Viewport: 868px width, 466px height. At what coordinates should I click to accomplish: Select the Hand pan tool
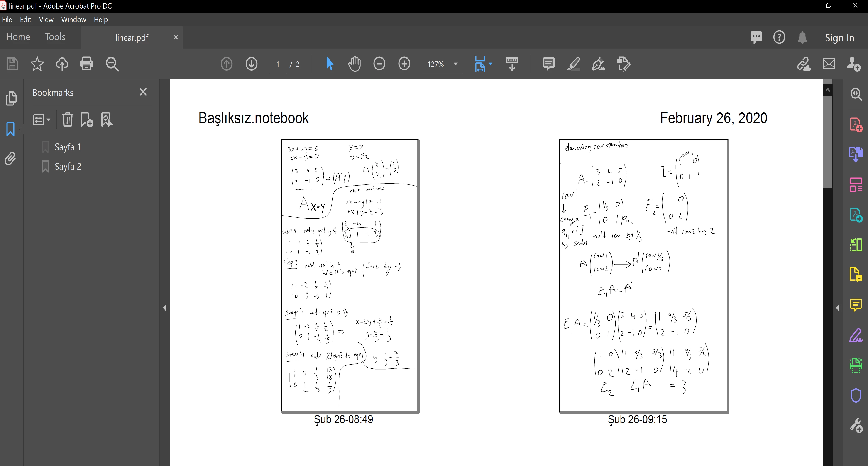354,64
